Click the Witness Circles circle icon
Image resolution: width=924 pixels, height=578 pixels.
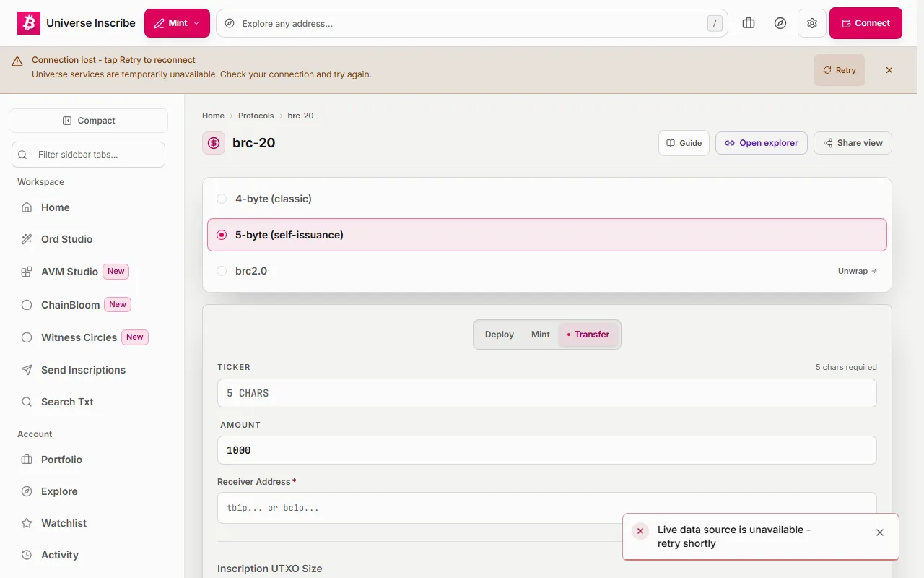27,337
